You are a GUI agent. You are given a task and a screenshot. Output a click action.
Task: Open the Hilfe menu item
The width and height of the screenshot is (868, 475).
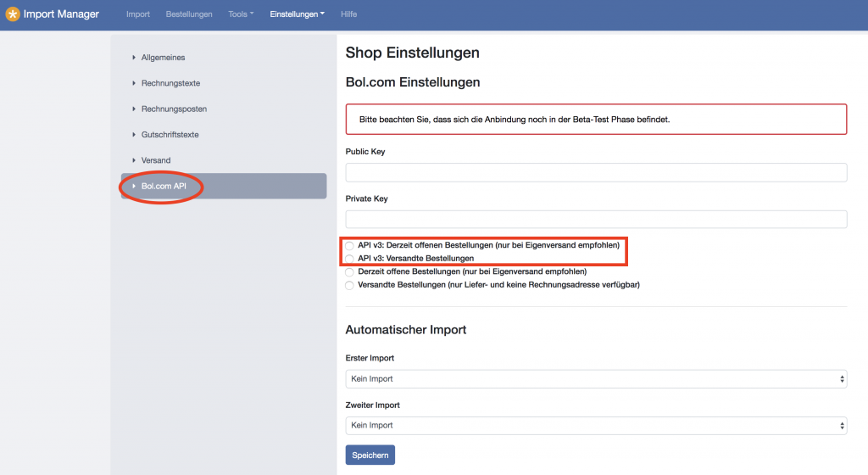[x=348, y=14]
